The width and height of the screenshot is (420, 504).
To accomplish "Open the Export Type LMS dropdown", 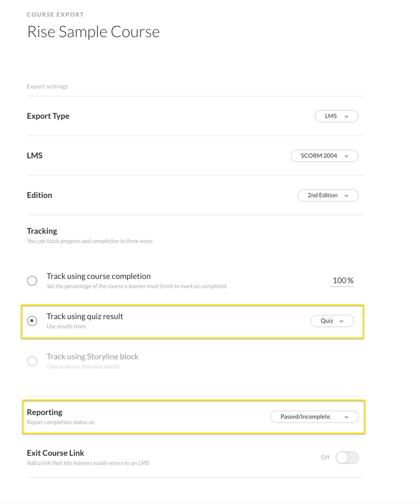I will point(336,116).
